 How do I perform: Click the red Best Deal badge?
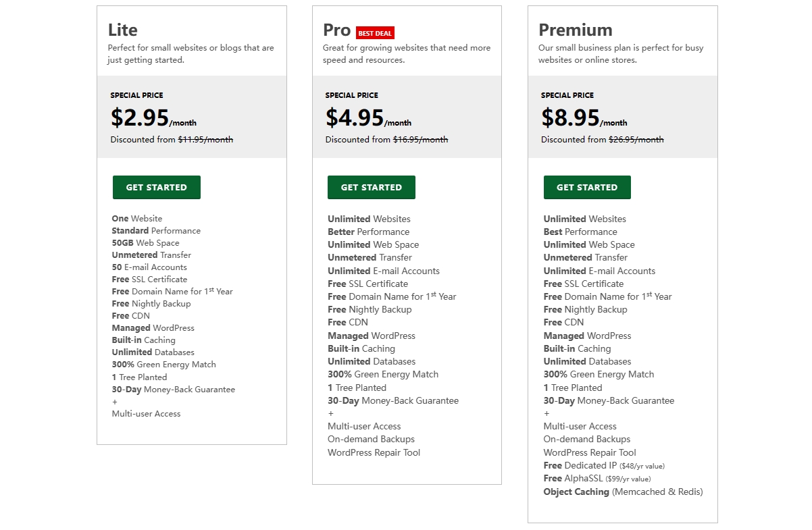375,33
